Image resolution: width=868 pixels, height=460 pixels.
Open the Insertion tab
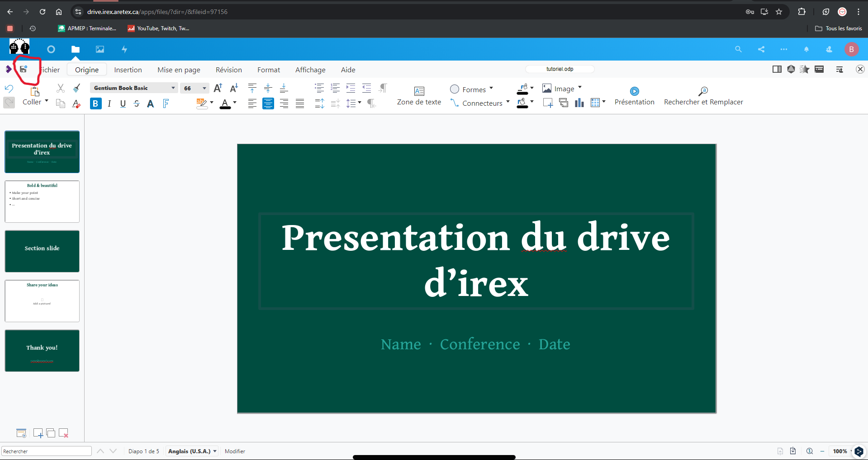coord(128,70)
